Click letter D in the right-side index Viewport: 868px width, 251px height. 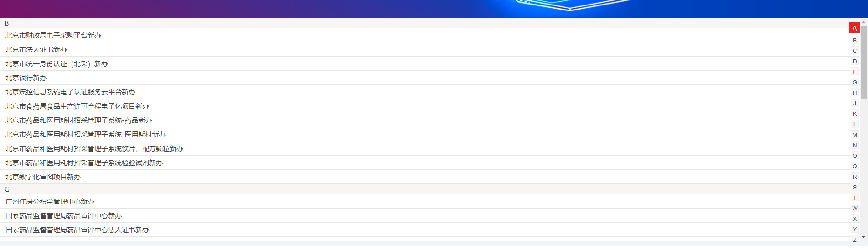(854, 62)
